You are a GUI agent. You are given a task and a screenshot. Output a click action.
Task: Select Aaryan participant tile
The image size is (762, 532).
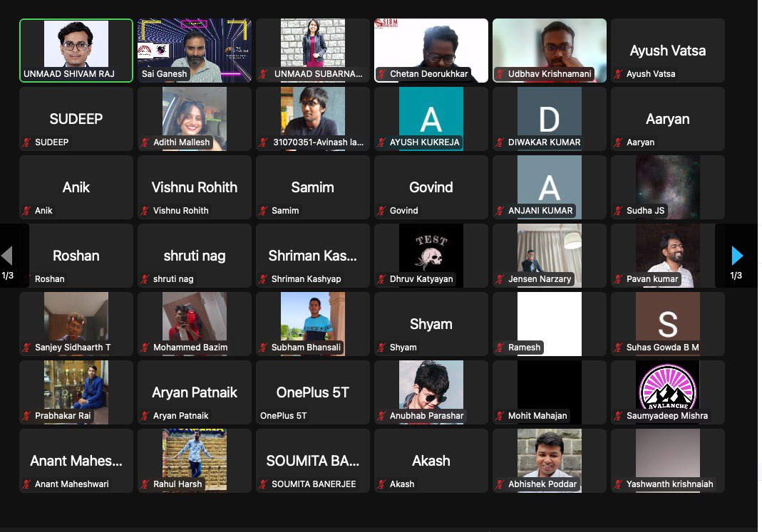tap(668, 119)
